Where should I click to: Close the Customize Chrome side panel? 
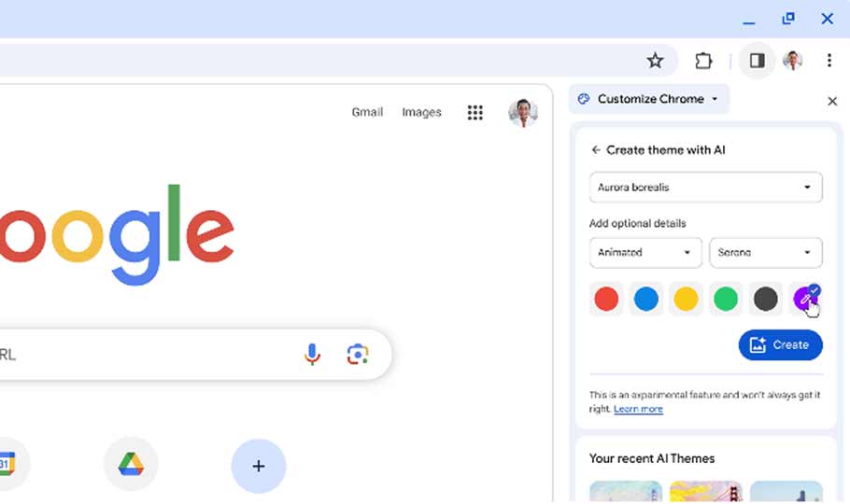pyautogui.click(x=832, y=102)
